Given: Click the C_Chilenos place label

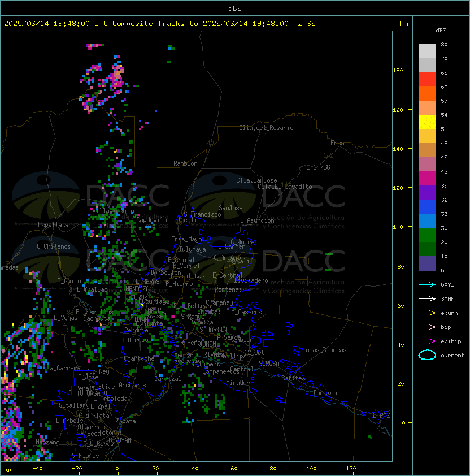Looking at the screenshot, I should point(54,246).
